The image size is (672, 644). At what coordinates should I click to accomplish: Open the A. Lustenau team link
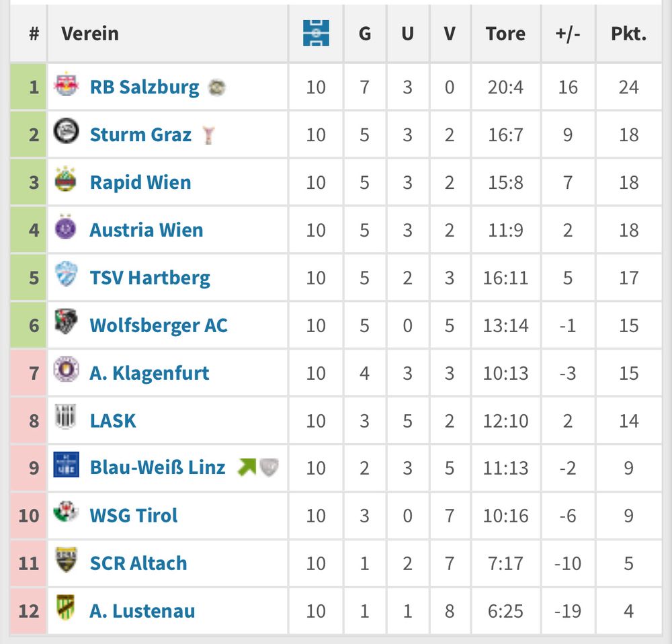pos(142,611)
